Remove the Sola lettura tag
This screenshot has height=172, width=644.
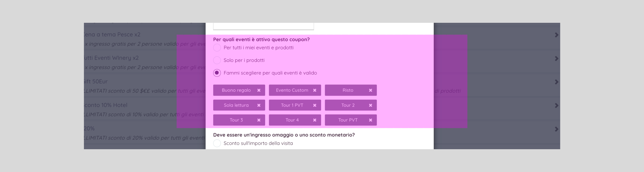(259, 105)
